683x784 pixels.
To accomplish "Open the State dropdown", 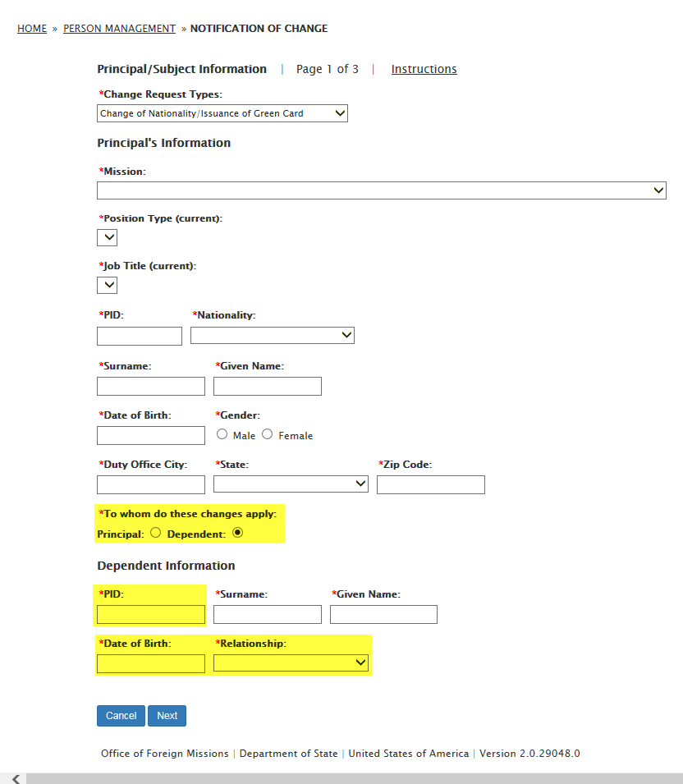I will (x=291, y=484).
